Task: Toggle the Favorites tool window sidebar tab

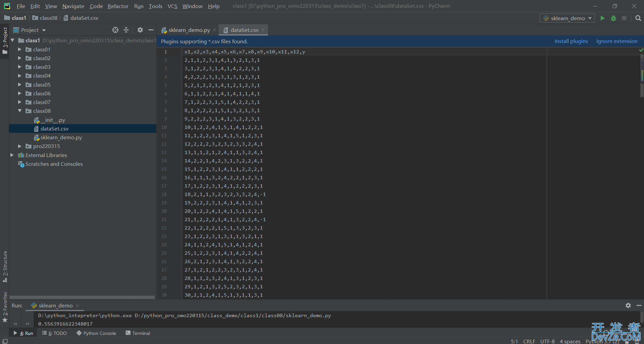Action: click(5, 306)
